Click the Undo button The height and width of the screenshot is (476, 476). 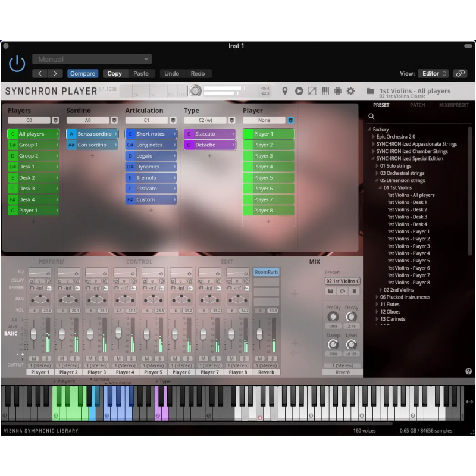coord(172,73)
